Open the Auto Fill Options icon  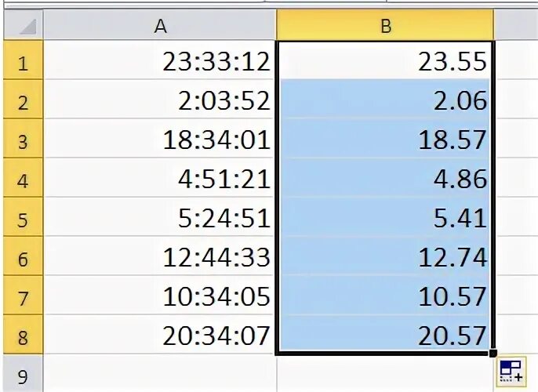511,372
